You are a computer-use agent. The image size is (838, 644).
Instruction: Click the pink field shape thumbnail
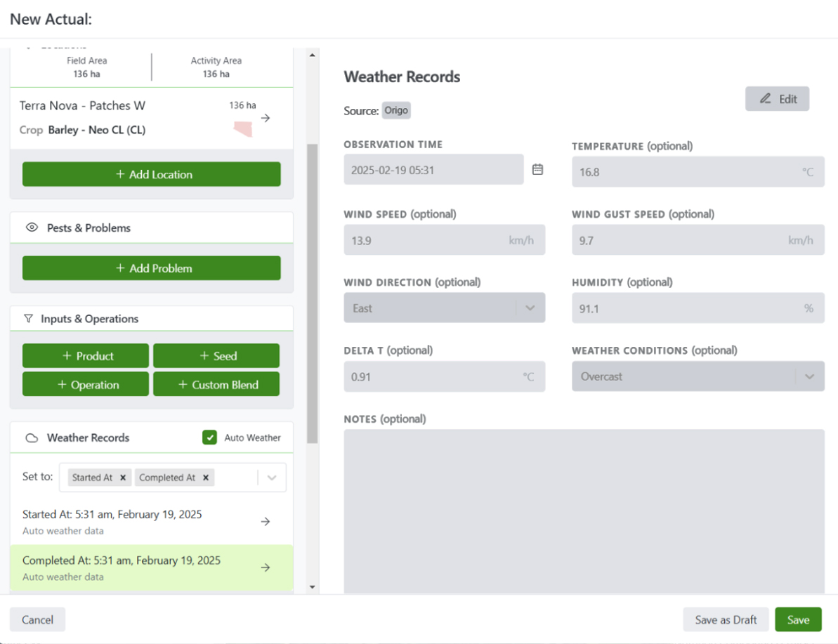[243, 129]
